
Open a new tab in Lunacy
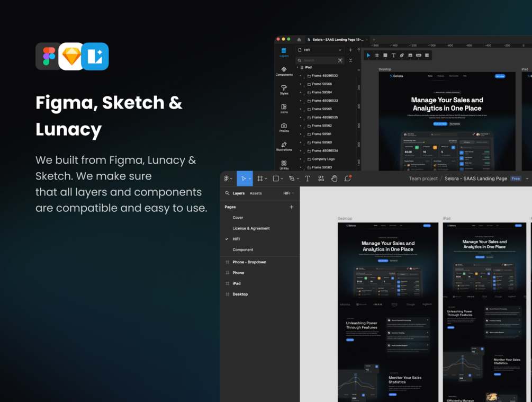[x=374, y=40]
